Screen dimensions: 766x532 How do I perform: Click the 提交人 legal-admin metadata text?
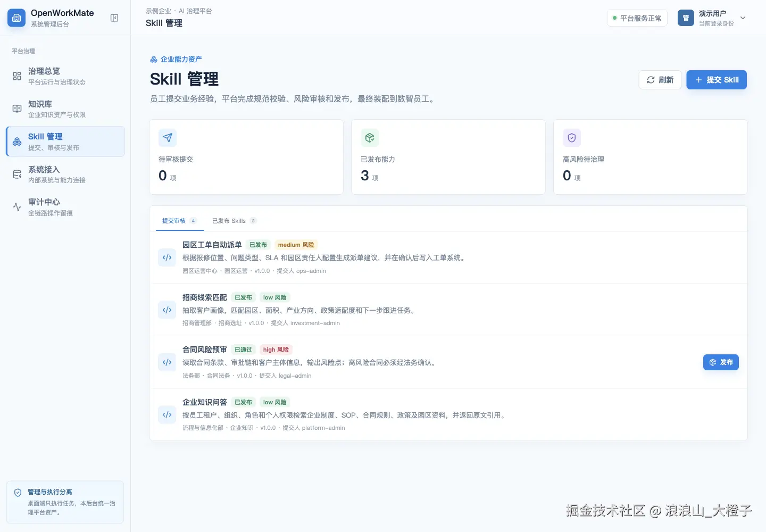(x=285, y=376)
